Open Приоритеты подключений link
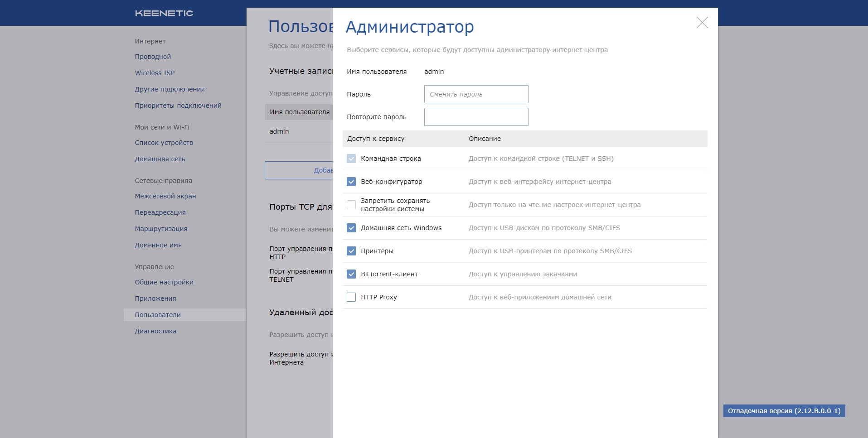Viewport: 868px width, 438px height. (178, 106)
